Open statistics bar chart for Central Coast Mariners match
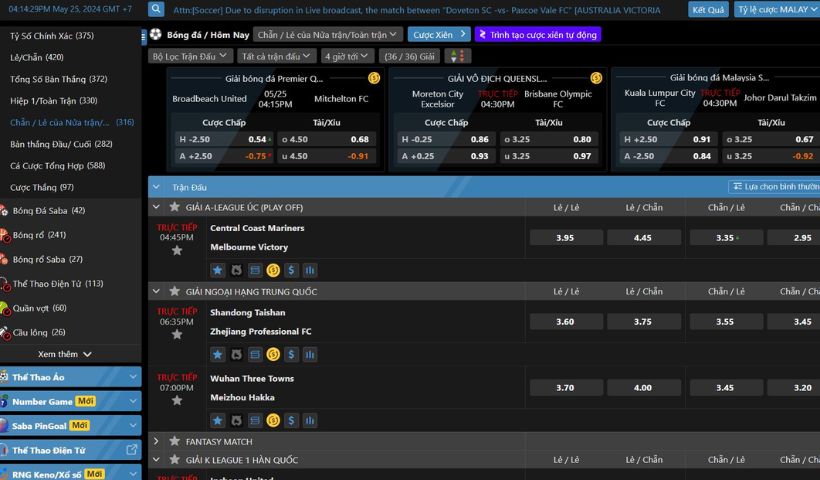820x480 pixels. pyautogui.click(x=310, y=270)
